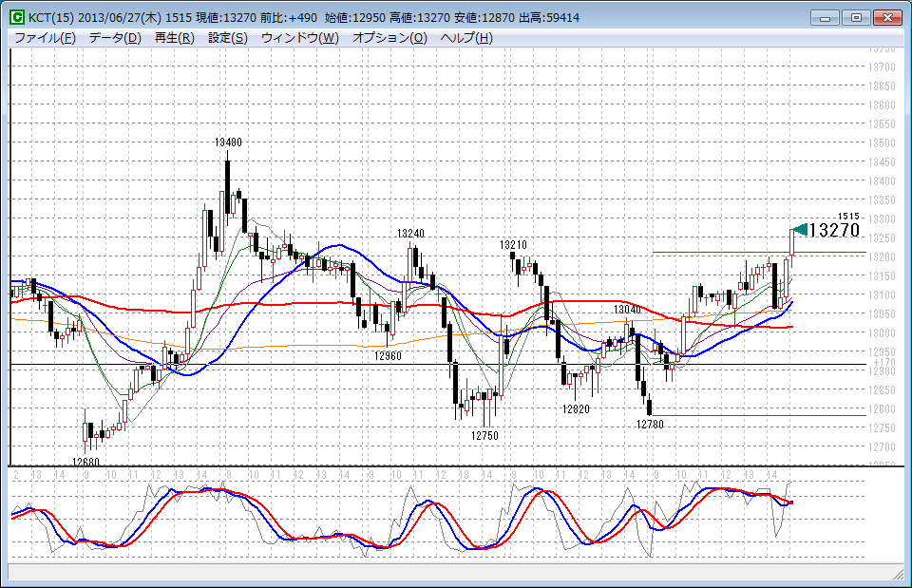The width and height of the screenshot is (912, 588).
Task: Click the 12750 low price annotation
Action: tap(484, 436)
